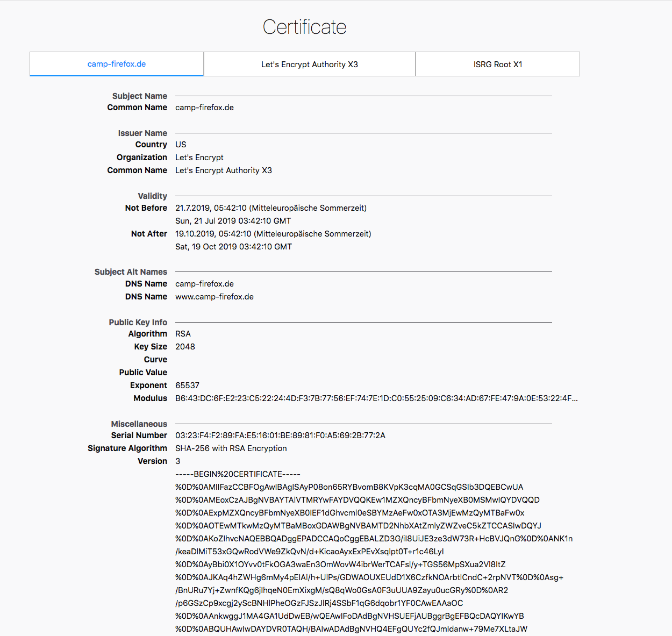Click the subject Common Name value camp-firefox.de
The width and height of the screenshot is (672, 636).
(204, 108)
